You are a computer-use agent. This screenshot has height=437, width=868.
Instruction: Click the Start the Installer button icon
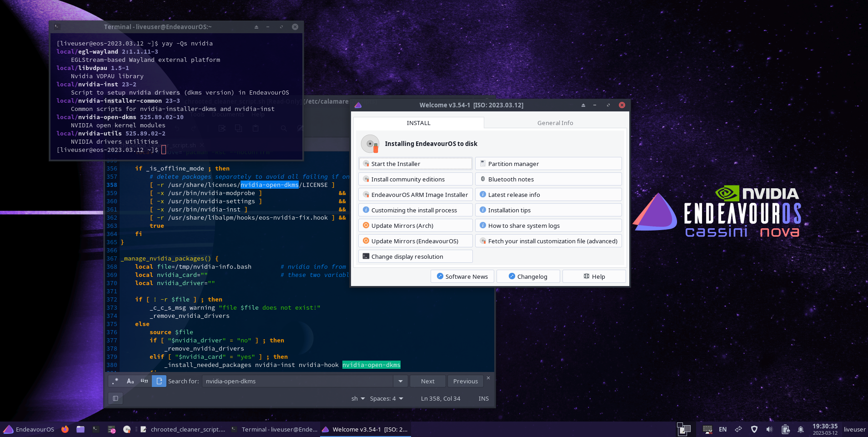point(366,164)
